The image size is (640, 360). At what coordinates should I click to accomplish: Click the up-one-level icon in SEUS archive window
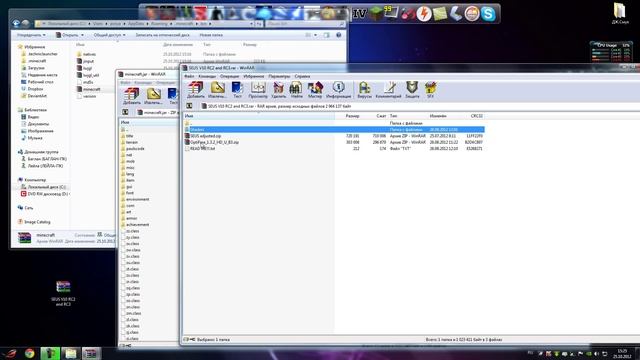189,106
